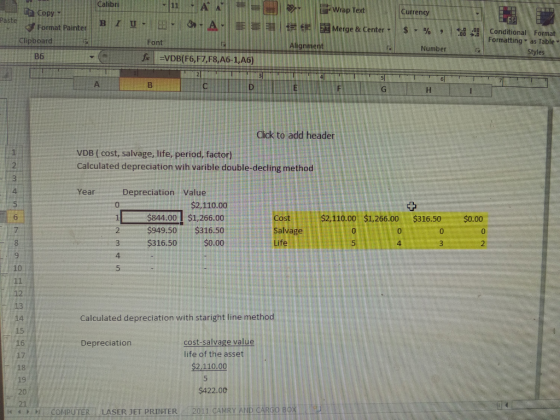
Task: Click the Align Text Right icon
Action: 270,27
